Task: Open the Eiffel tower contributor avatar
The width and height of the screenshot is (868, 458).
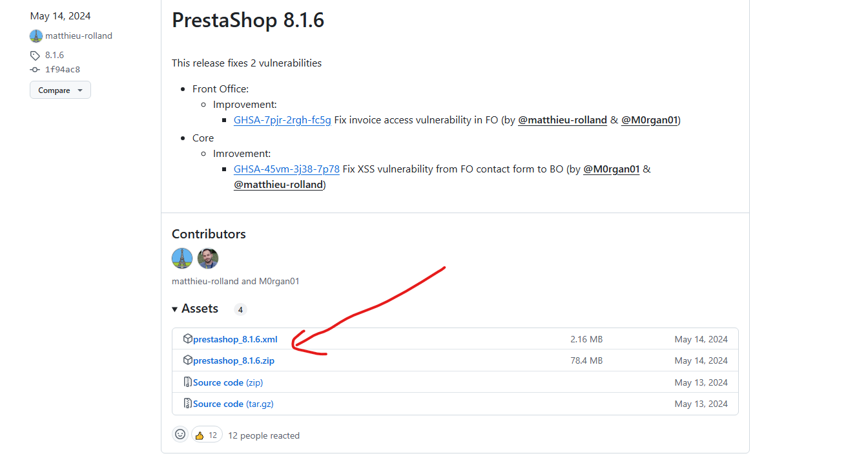Action: (x=182, y=258)
